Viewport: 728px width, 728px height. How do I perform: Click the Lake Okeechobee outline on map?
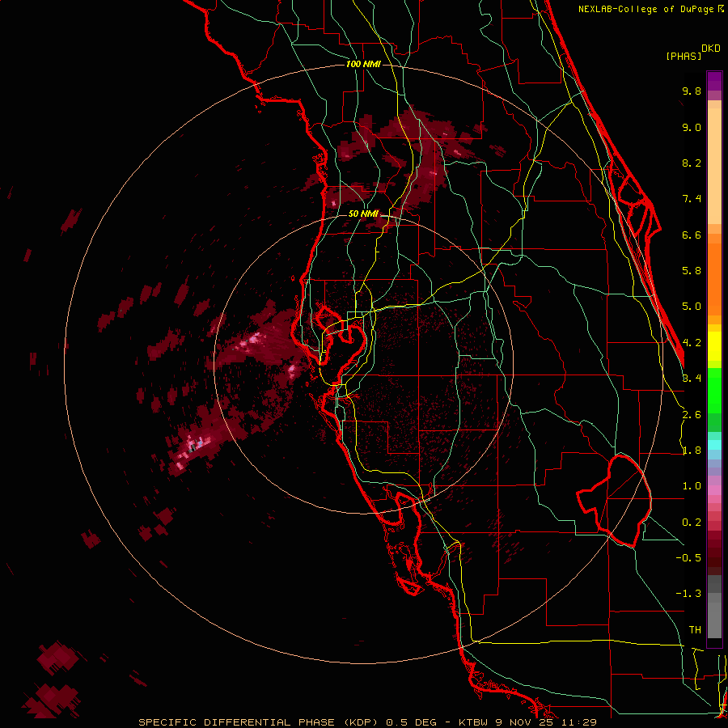point(614,501)
